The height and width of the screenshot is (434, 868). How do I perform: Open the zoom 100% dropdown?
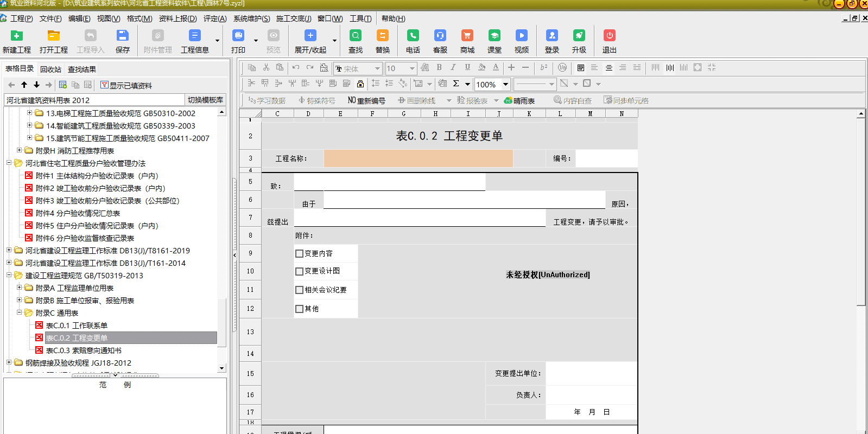coord(505,84)
